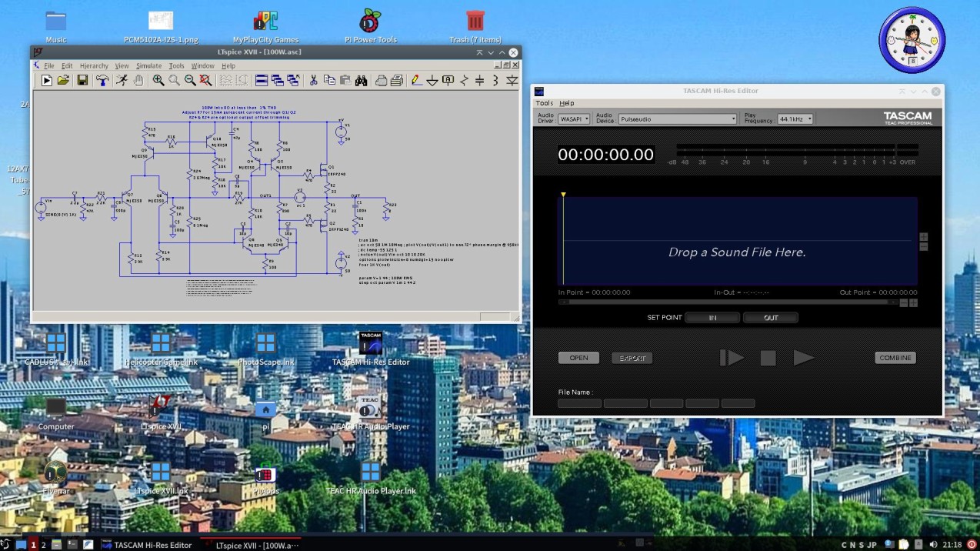
Task: Click the Find binoculars icon
Action: (361, 80)
